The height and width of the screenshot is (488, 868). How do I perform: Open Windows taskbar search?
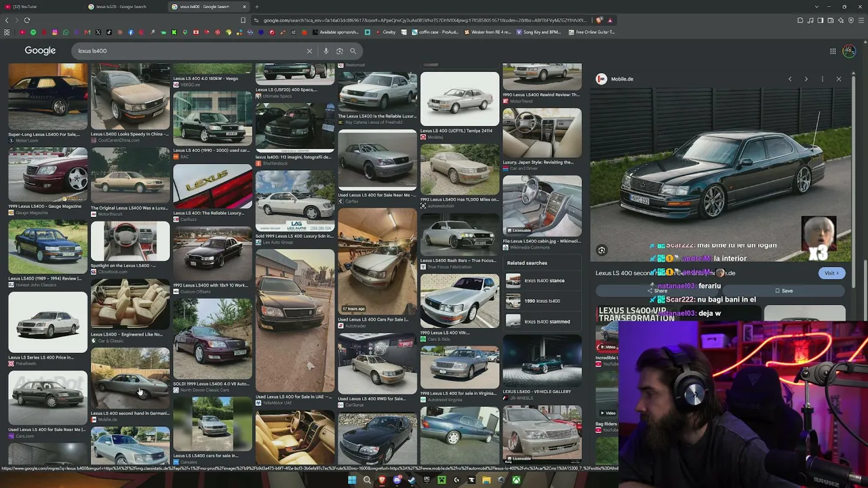coord(367,481)
